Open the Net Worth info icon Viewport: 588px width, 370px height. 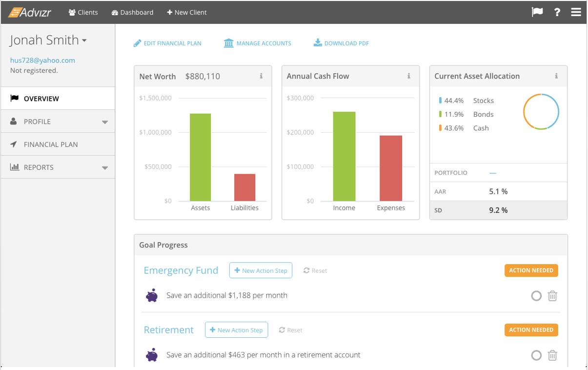pyautogui.click(x=262, y=76)
